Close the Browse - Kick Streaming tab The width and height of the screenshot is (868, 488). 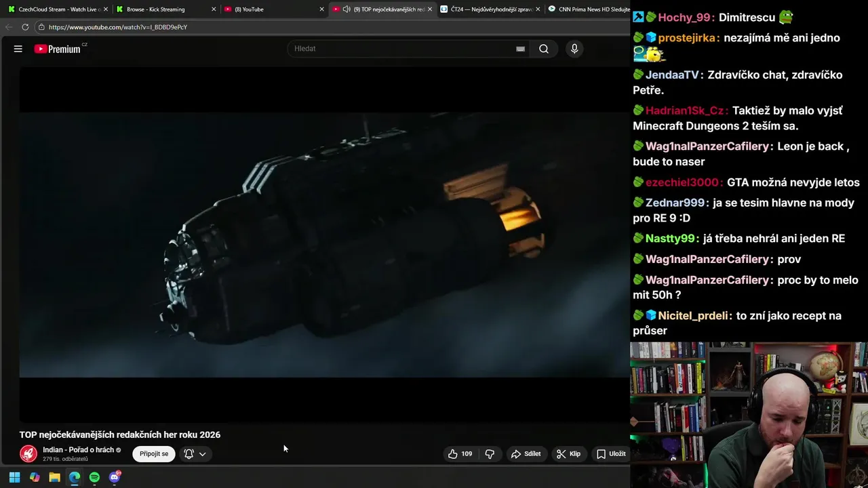(214, 9)
